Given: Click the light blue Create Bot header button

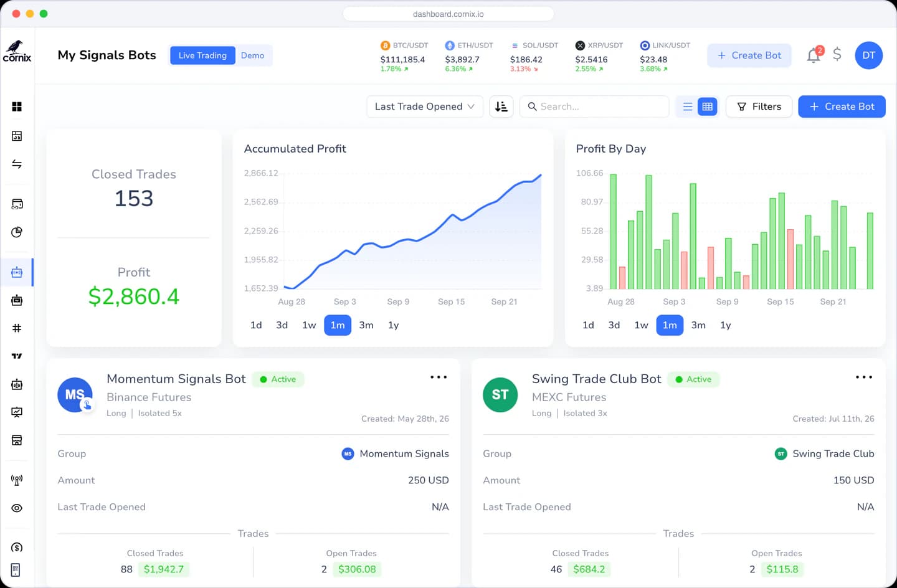Looking at the screenshot, I should pyautogui.click(x=749, y=55).
